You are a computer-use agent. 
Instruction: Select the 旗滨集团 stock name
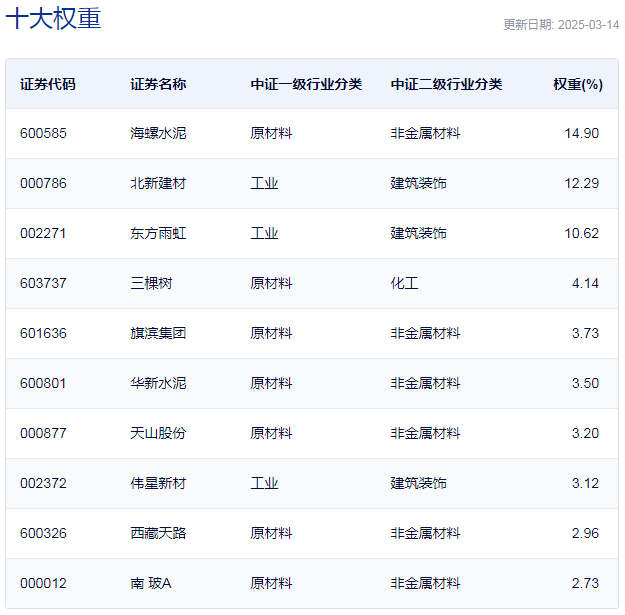tap(158, 333)
